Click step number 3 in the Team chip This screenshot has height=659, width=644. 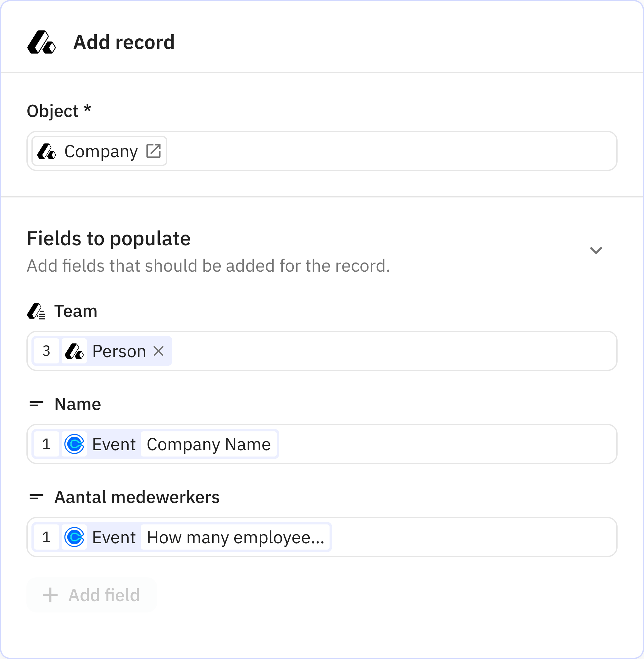coord(46,351)
